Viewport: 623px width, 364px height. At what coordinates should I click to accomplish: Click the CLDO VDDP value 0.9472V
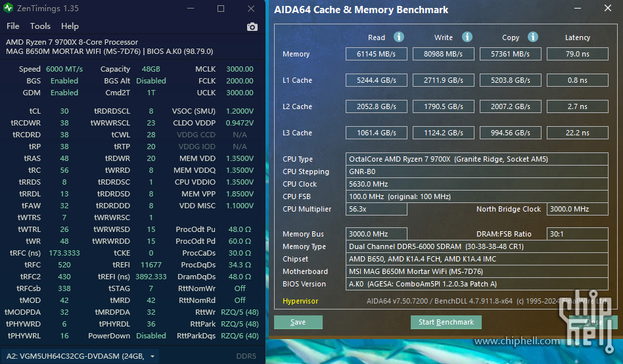click(x=240, y=123)
